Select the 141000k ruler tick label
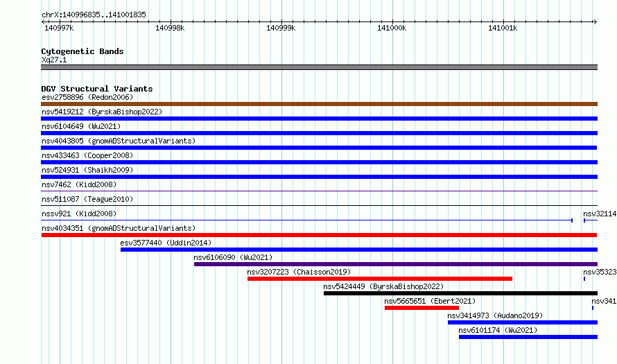The width and height of the screenshot is (617, 364). pos(392,28)
